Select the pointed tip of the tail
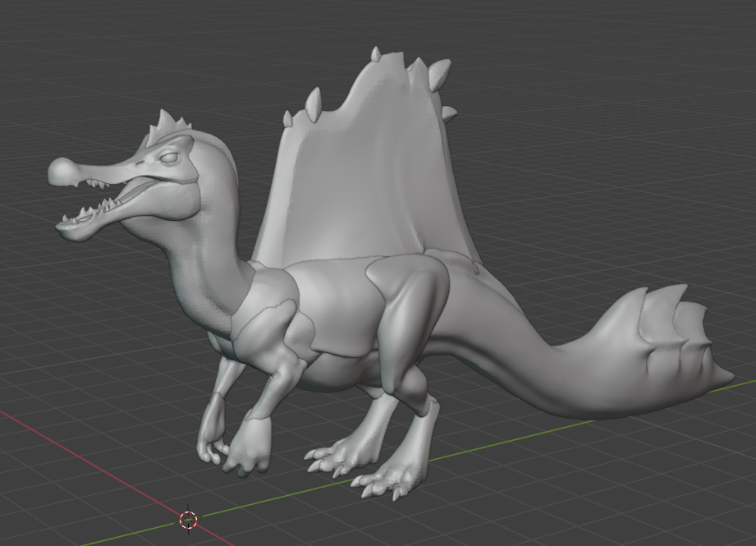The height and width of the screenshot is (546, 756). [726, 376]
